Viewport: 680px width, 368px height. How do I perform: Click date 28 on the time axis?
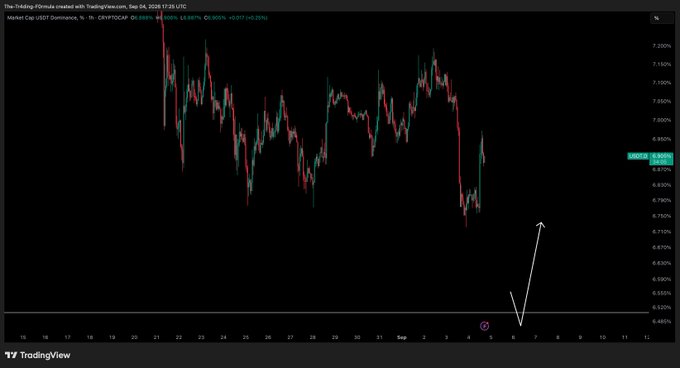click(x=313, y=337)
